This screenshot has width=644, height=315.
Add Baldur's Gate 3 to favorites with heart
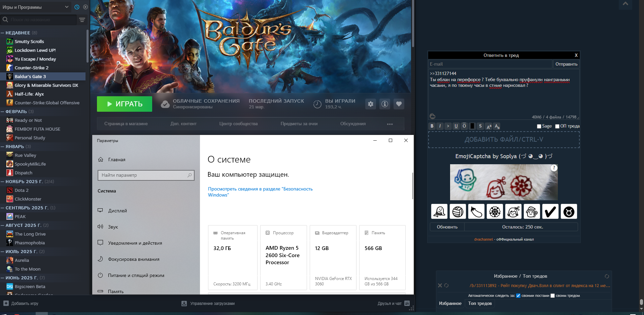[399, 104]
